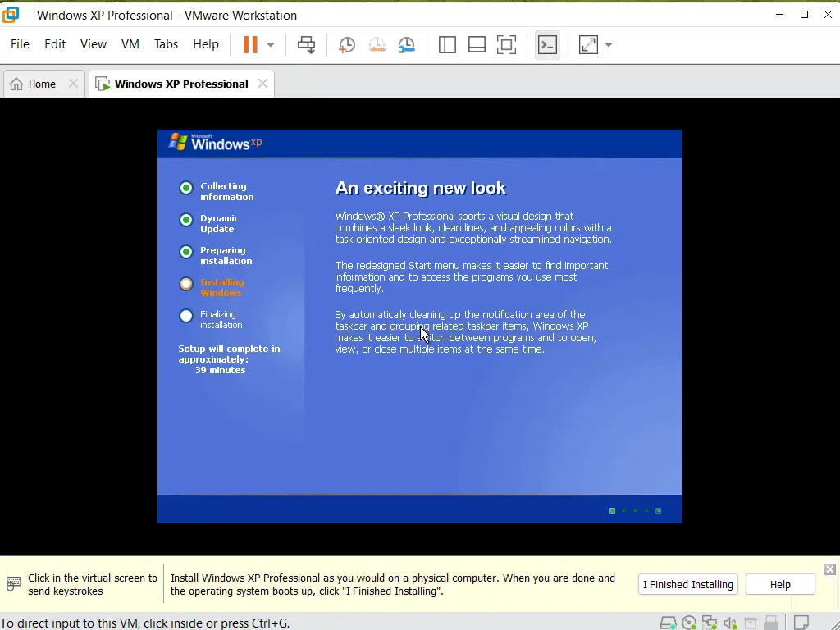Screen dimensions: 840x630
Task: Toggle the library sidebar panel
Action: [x=447, y=44]
